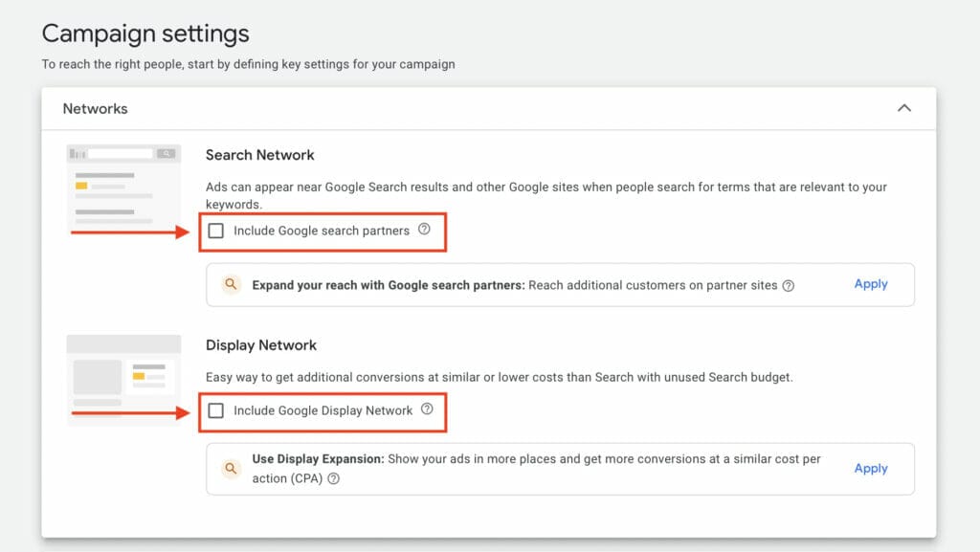The height and width of the screenshot is (552, 980).
Task: Click the Display Network heading
Action: tap(260, 345)
